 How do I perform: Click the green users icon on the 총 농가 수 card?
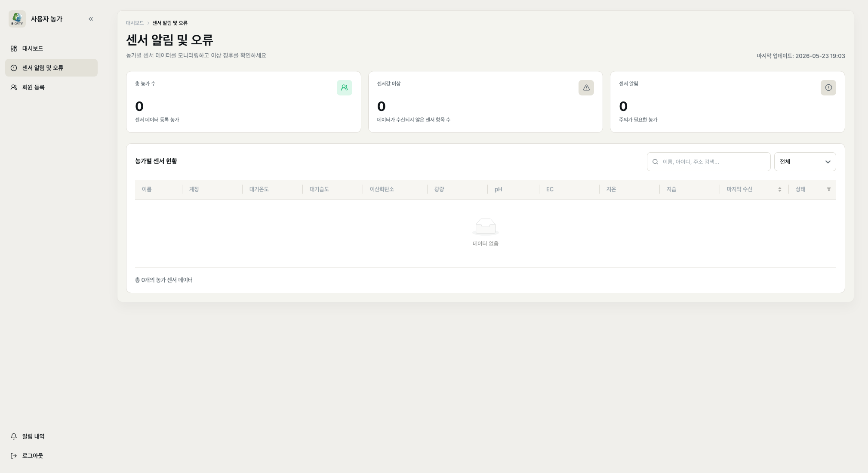click(x=344, y=88)
